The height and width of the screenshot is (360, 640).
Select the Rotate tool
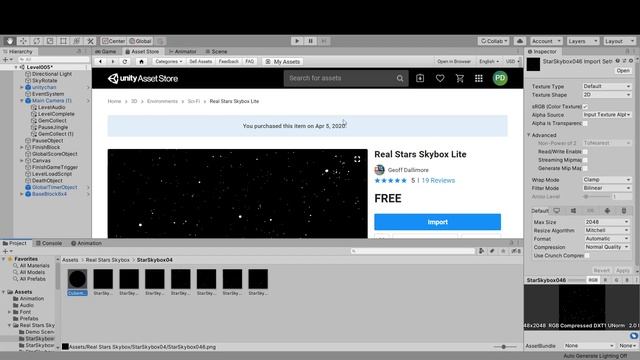tap(37, 41)
